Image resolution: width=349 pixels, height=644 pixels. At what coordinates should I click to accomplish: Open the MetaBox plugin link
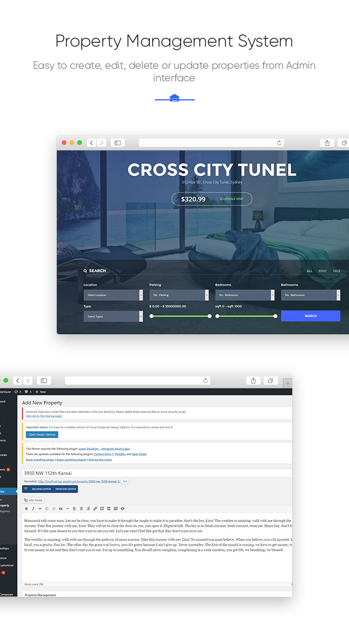click(x=120, y=454)
